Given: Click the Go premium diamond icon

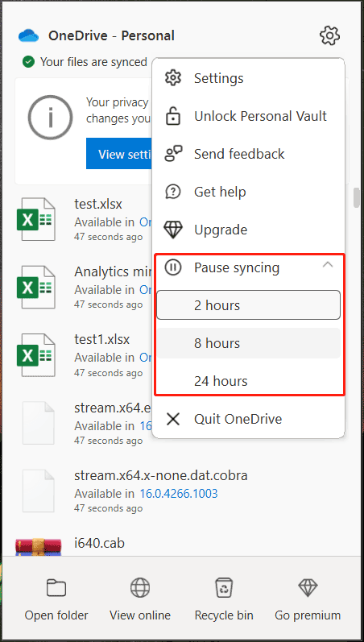Looking at the screenshot, I should pyautogui.click(x=308, y=588).
